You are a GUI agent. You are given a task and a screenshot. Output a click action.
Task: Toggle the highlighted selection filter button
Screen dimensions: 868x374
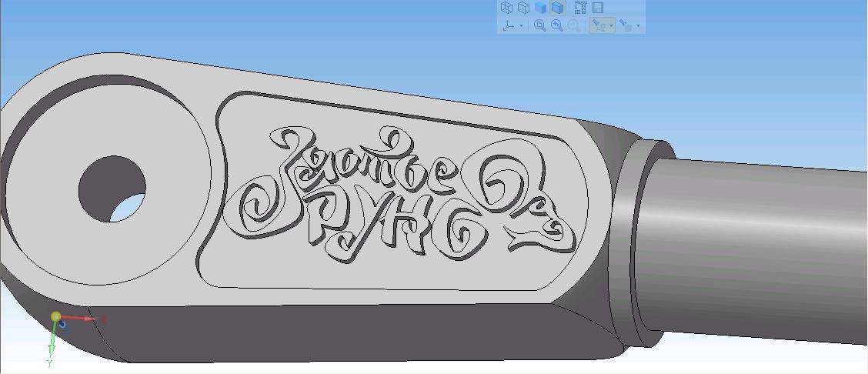coord(598,25)
